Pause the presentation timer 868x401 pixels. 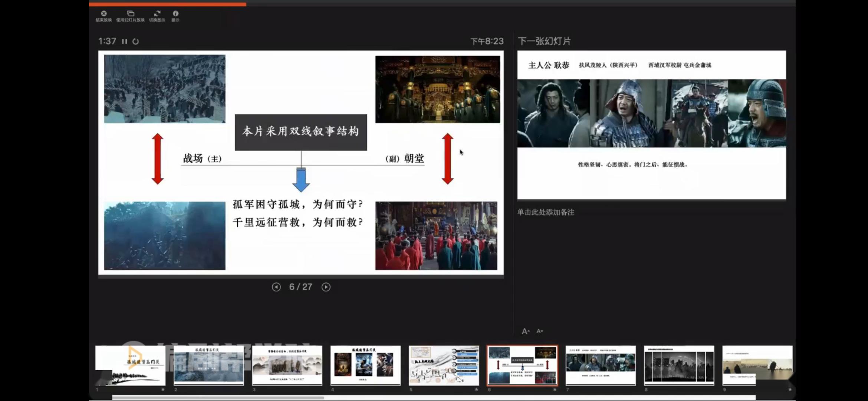click(x=125, y=41)
